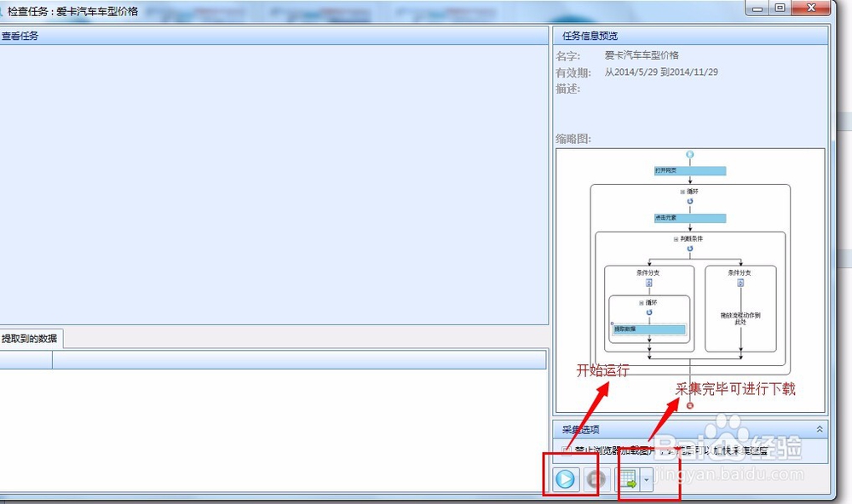
Task: Click the validity date range text
Action: [x=661, y=72]
